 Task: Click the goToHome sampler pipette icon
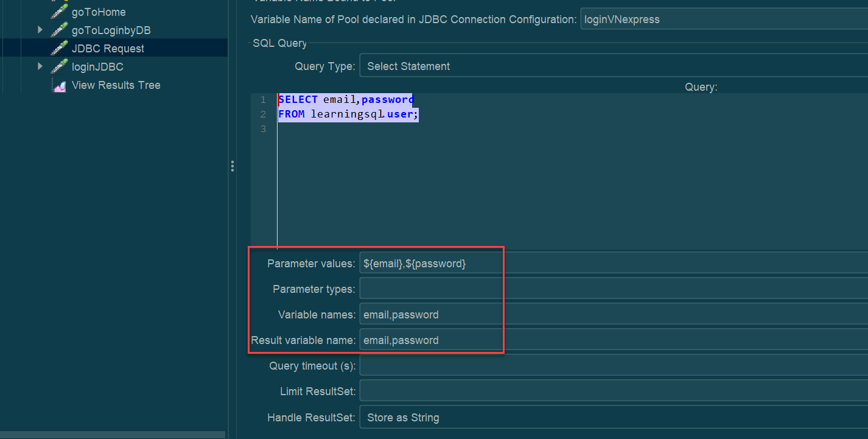pyautogui.click(x=59, y=12)
